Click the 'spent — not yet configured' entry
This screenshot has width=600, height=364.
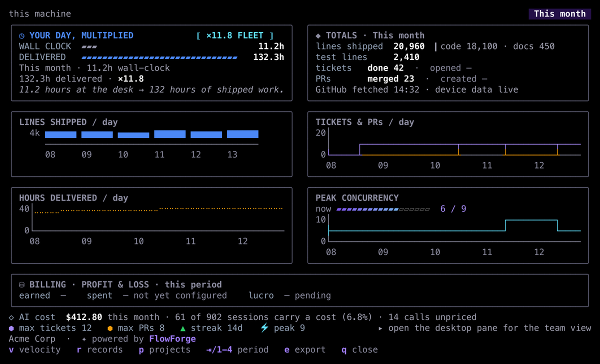156,295
